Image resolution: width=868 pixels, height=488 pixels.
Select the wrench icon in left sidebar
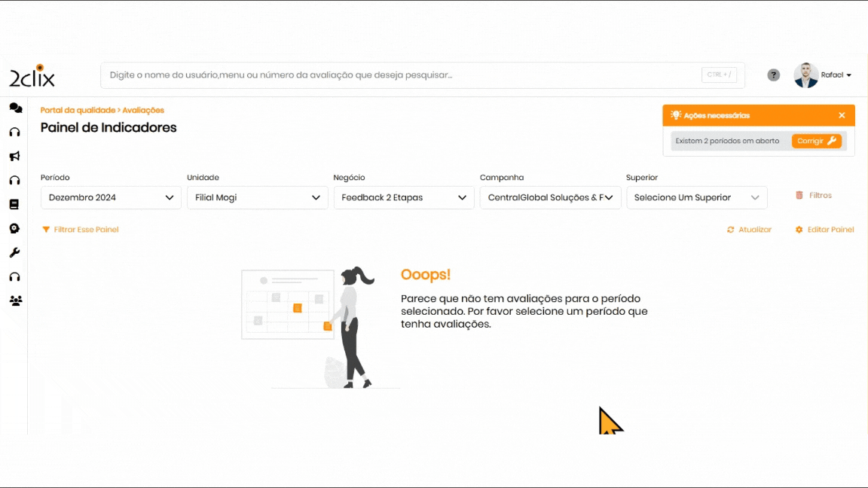[14, 252]
